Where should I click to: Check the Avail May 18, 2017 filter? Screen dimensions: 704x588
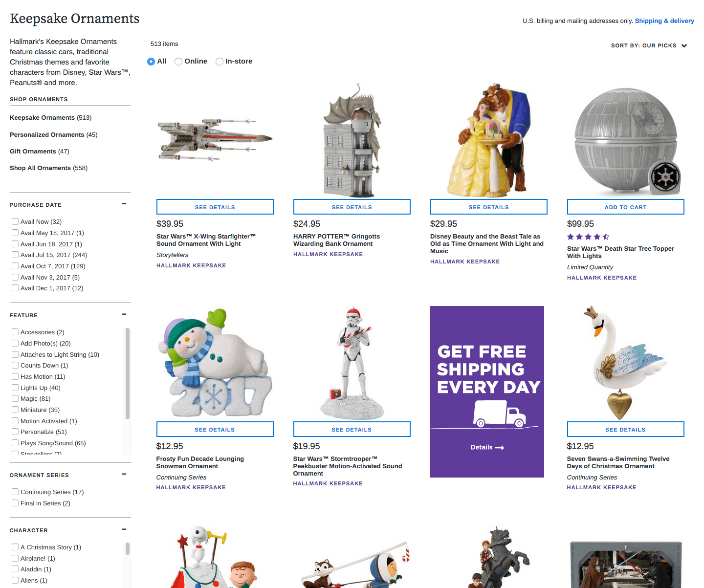coord(15,233)
